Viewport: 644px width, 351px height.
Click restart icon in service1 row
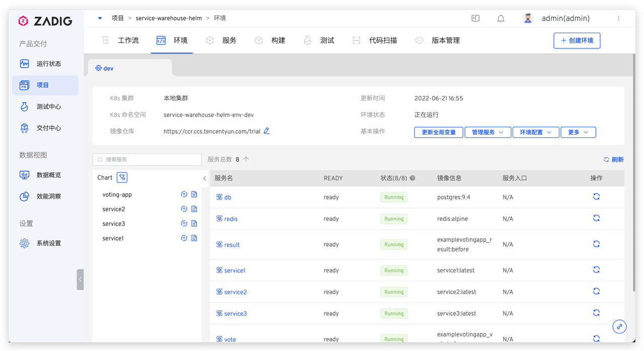point(596,270)
